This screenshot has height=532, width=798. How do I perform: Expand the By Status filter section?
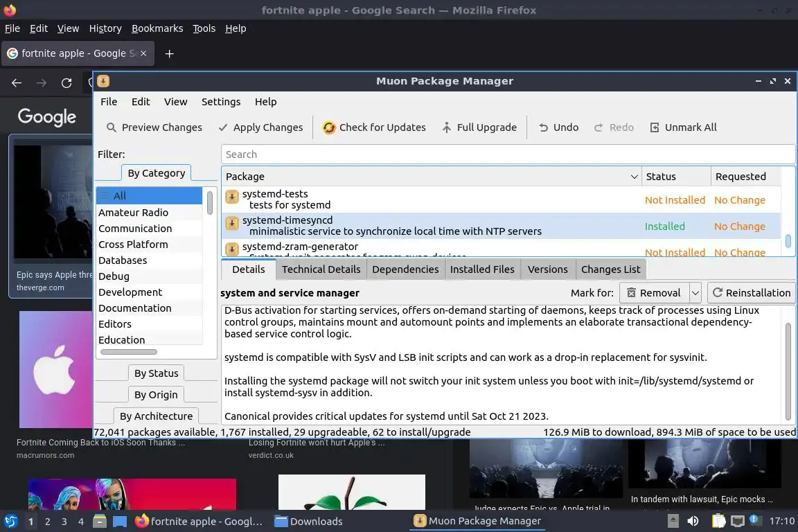157,373
